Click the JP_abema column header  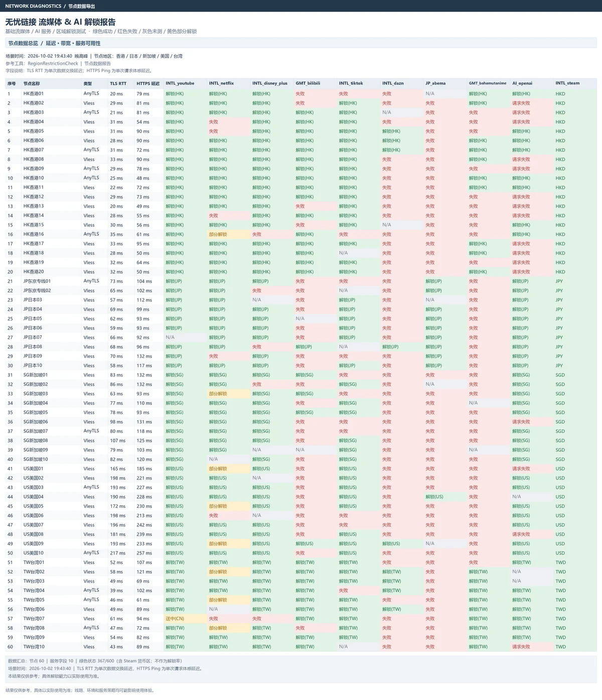click(435, 83)
